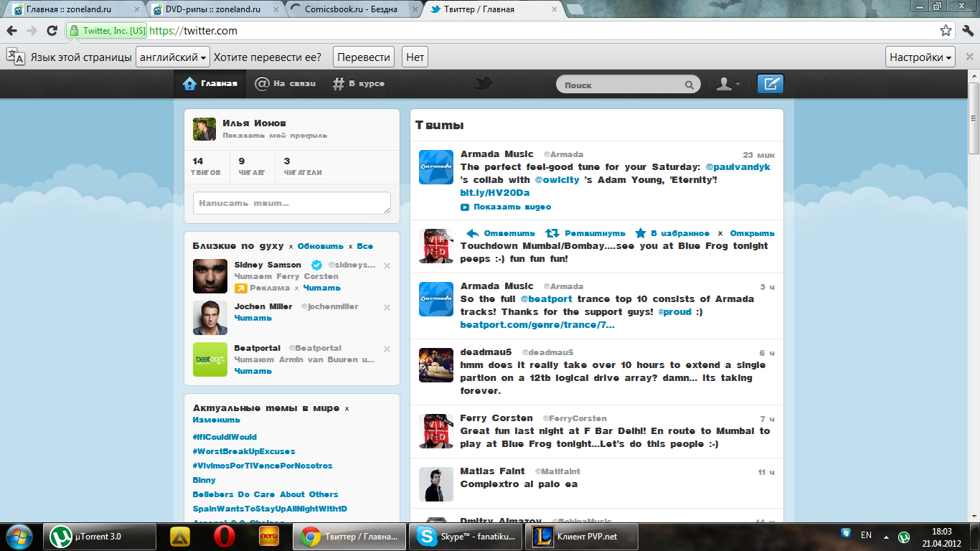
Task: Follow Jochen Miller via Читать
Action: pyautogui.click(x=253, y=318)
